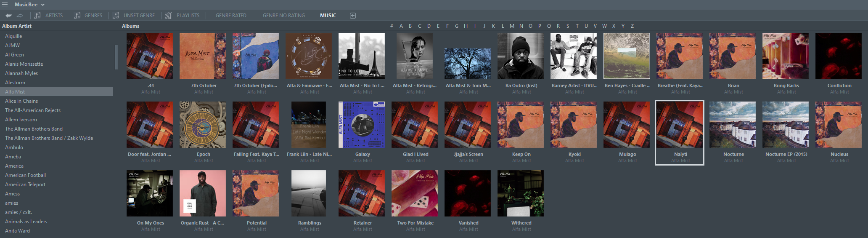Click the Glad I Lived album title
The image size is (868, 238).
(x=415, y=154)
